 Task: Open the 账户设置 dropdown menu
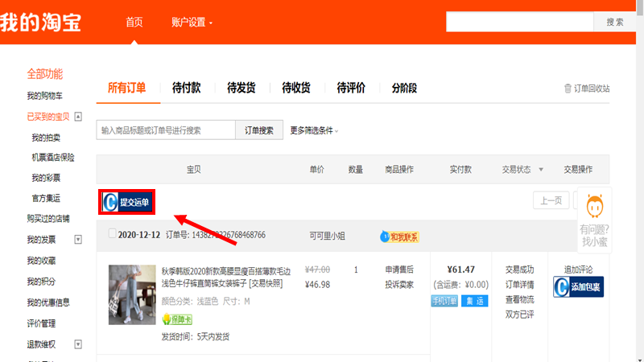pyautogui.click(x=192, y=23)
